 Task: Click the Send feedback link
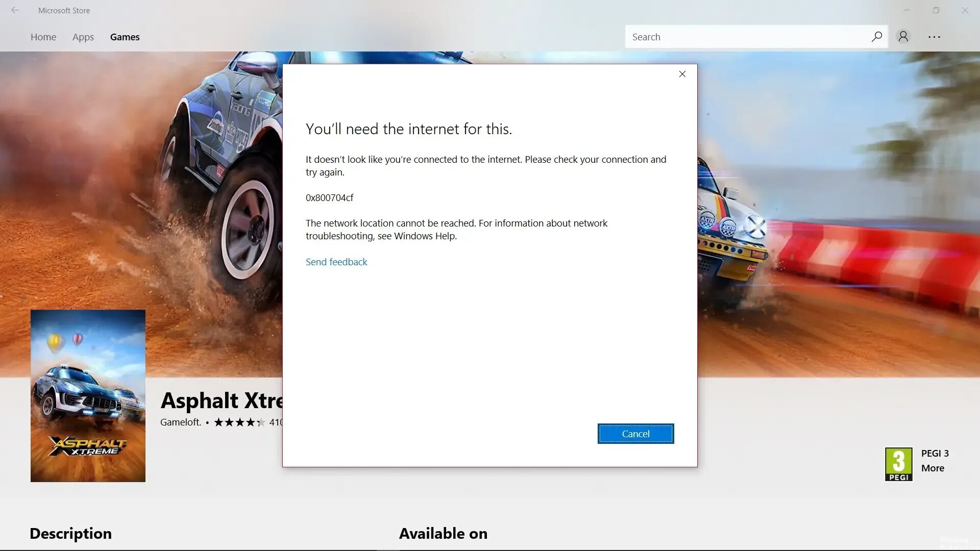[x=336, y=262]
